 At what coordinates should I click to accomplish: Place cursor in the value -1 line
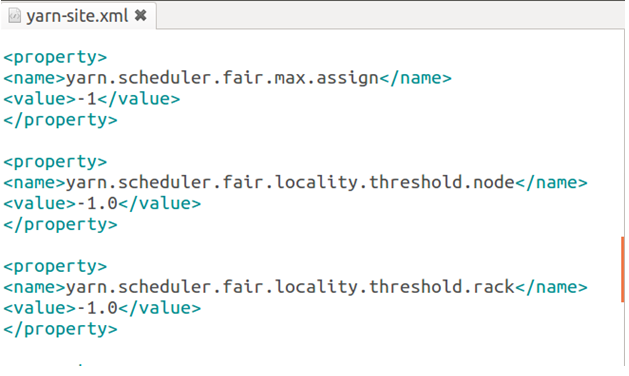[92, 99]
